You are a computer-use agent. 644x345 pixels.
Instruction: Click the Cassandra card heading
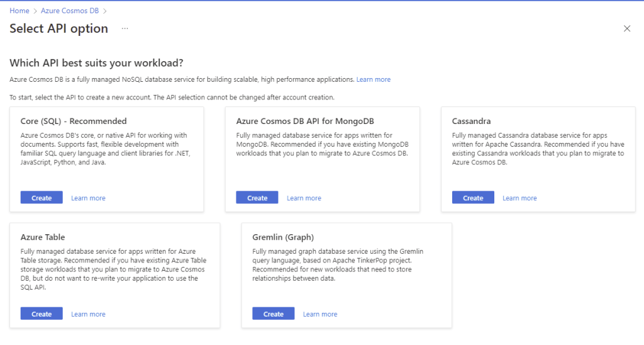(471, 121)
